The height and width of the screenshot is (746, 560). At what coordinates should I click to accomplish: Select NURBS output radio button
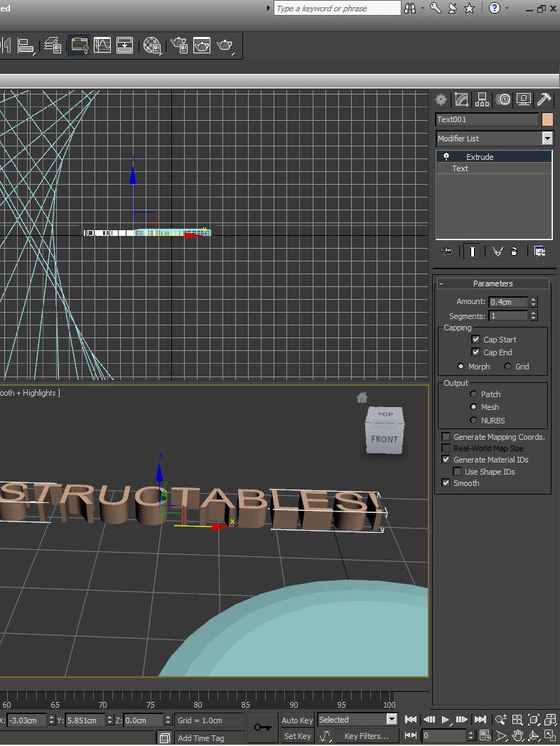(473, 420)
